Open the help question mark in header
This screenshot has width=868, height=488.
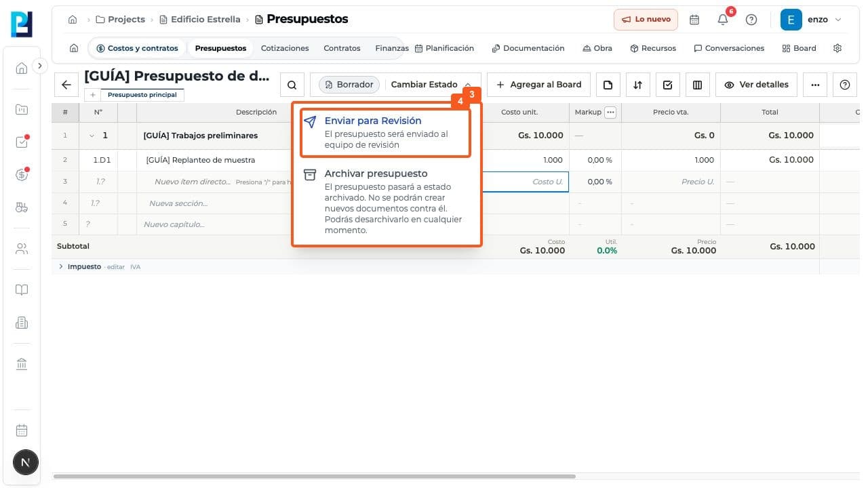(x=751, y=20)
